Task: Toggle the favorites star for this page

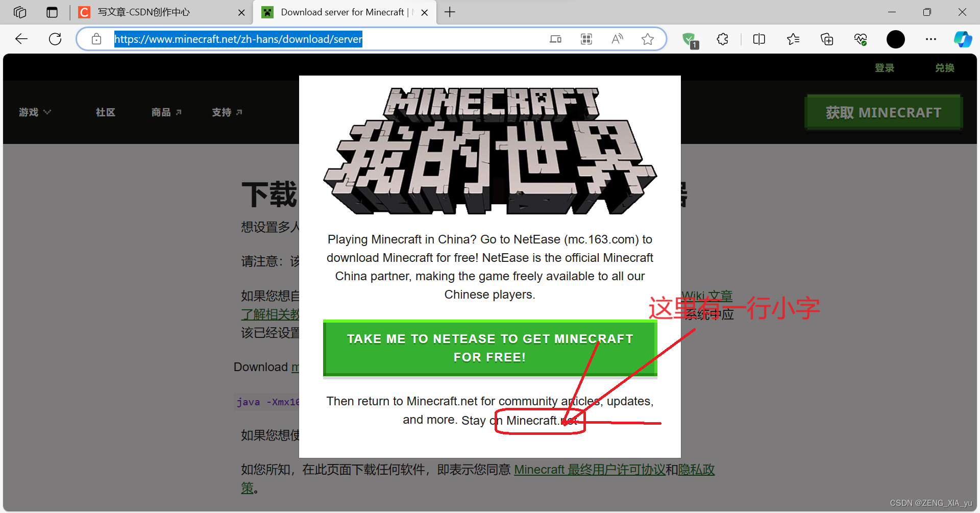Action: tap(648, 39)
